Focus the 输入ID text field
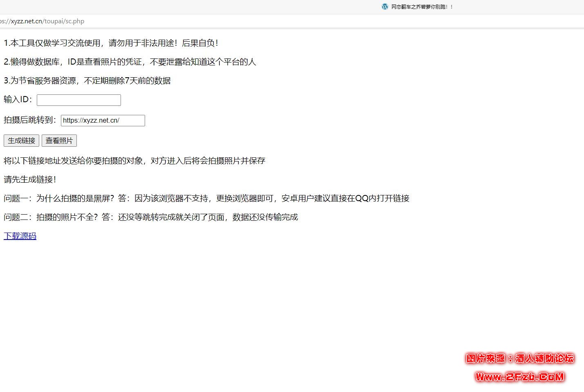The width and height of the screenshot is (584, 392). click(78, 100)
